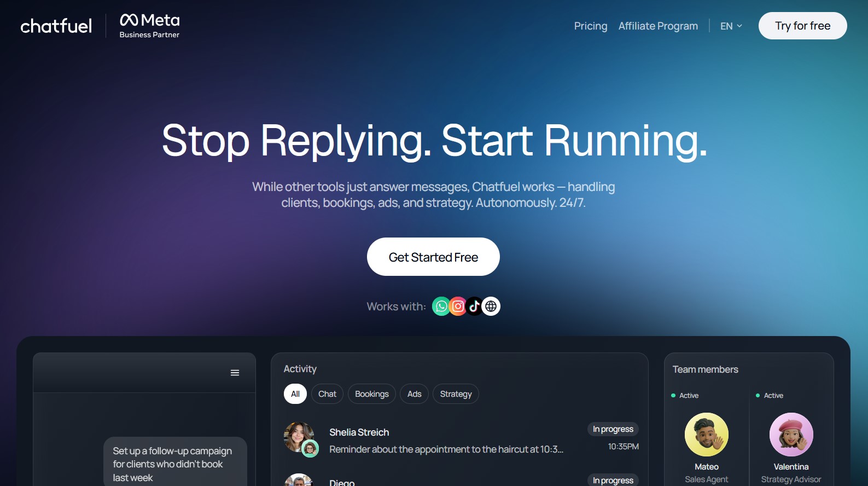Click the Meta Business Partner logo

point(149,26)
